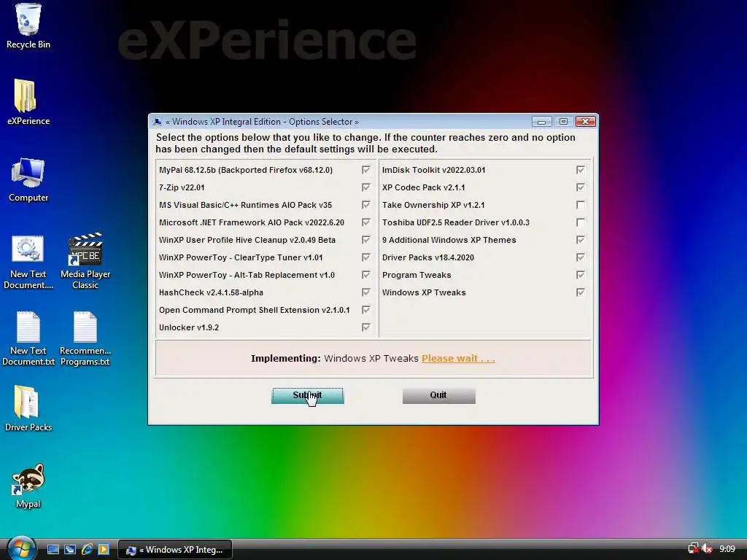This screenshot has width=747, height=560.
Task: Toggle the MyPal 68.12.5b checkbox
Action: 366,170
